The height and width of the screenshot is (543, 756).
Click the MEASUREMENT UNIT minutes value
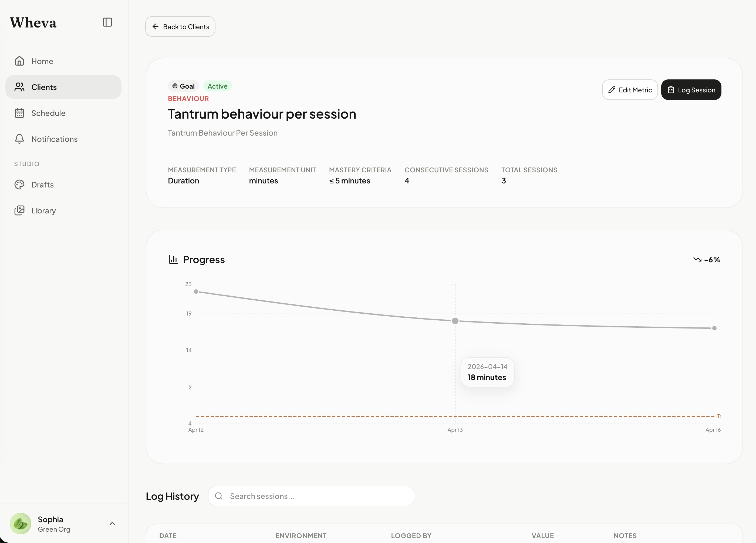pyautogui.click(x=263, y=181)
